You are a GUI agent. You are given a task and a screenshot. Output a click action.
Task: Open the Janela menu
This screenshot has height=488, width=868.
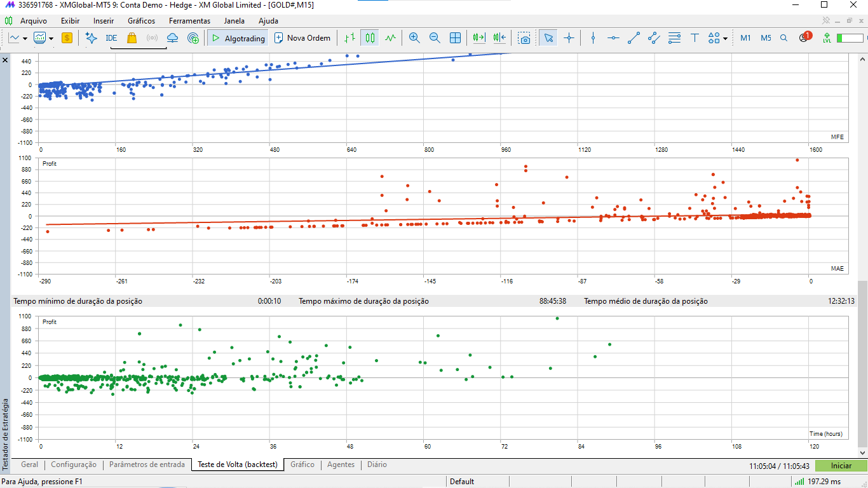click(x=234, y=21)
